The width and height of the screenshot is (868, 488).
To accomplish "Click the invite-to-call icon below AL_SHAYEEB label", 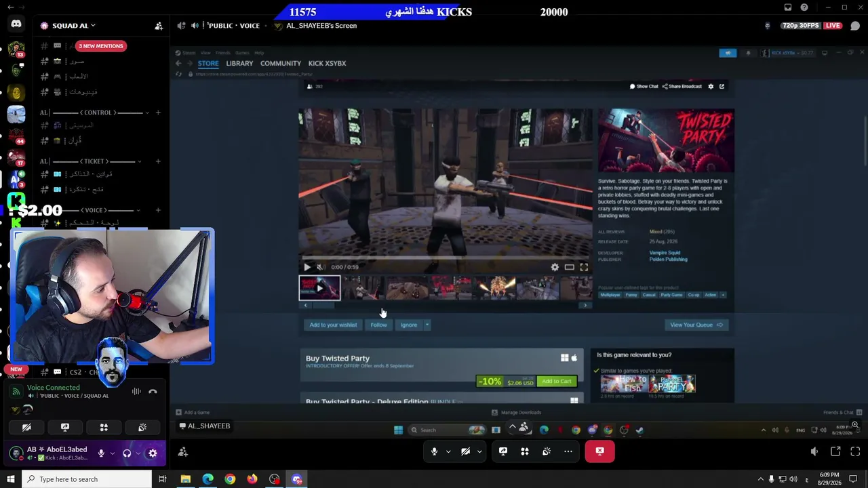I will click(x=183, y=451).
